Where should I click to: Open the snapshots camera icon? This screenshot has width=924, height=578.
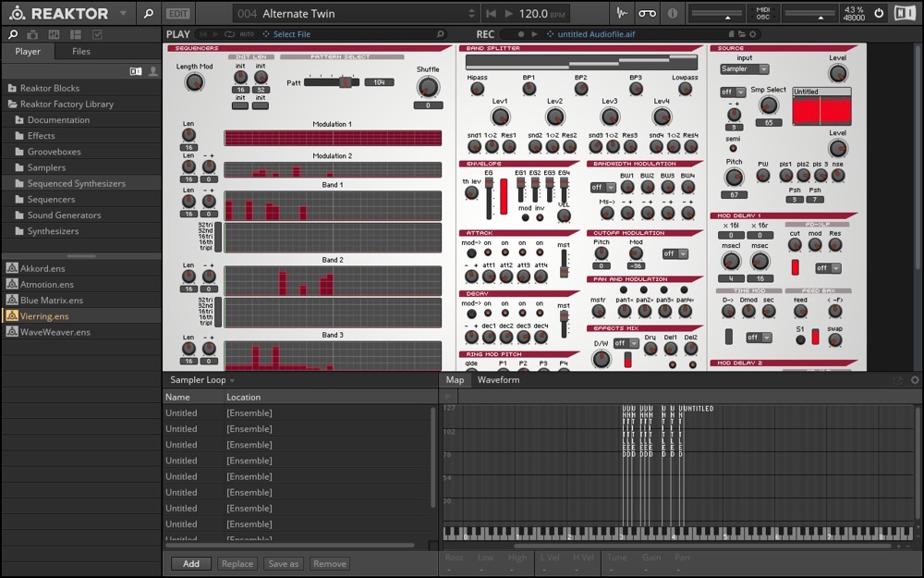(32, 35)
